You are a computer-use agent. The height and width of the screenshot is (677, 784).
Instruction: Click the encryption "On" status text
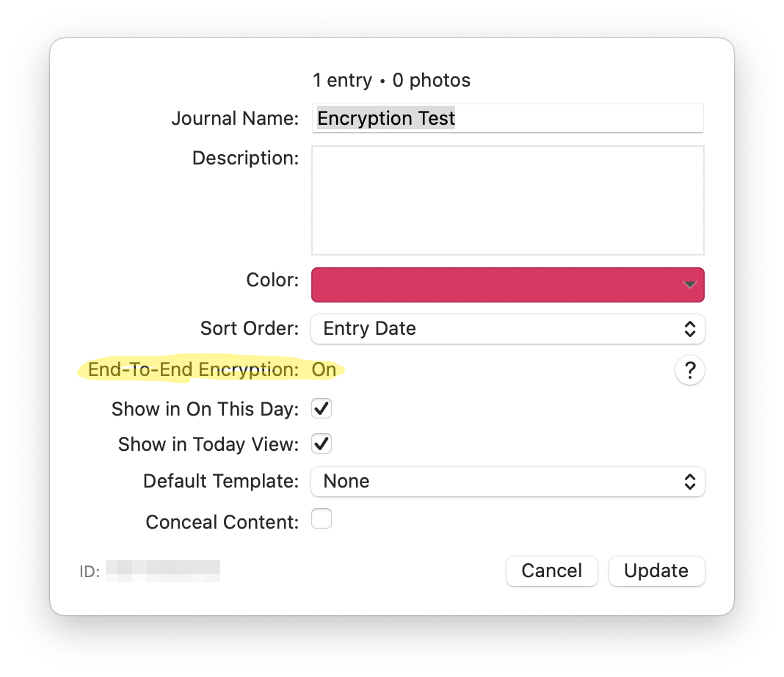coord(324,370)
